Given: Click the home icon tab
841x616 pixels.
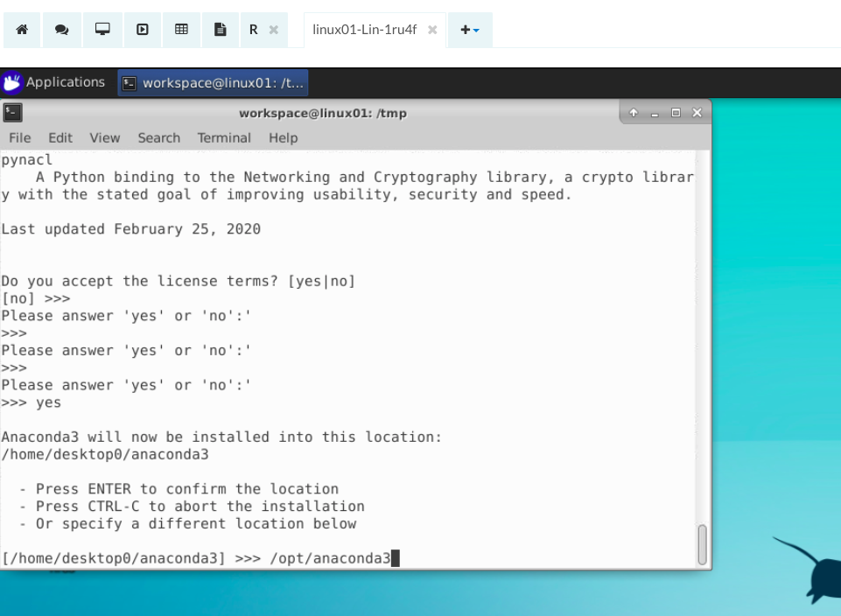Looking at the screenshot, I should click(x=22, y=30).
